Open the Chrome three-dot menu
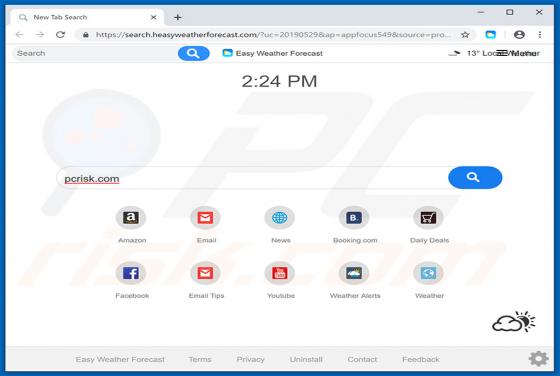 click(x=540, y=35)
